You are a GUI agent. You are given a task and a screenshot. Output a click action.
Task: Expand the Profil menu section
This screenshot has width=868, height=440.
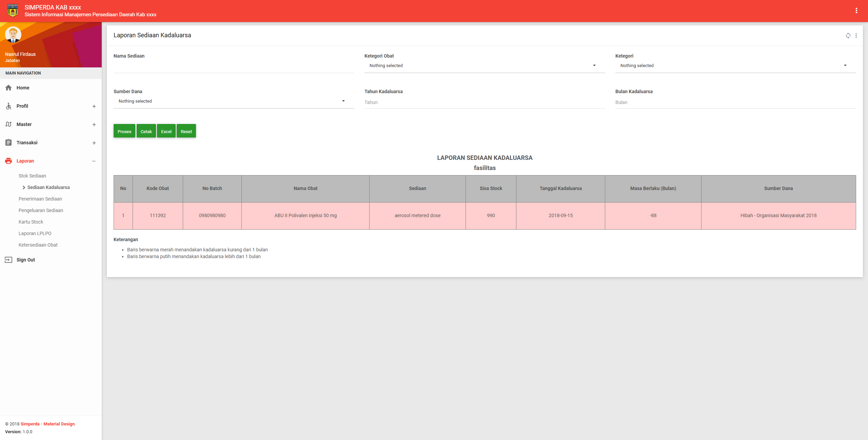tap(94, 106)
